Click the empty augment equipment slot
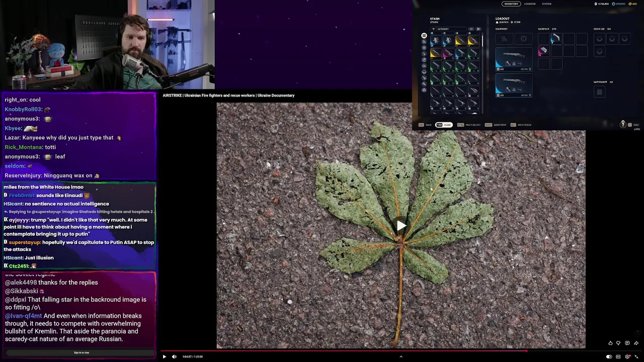The width and height of the screenshot is (644, 362). click(504, 39)
